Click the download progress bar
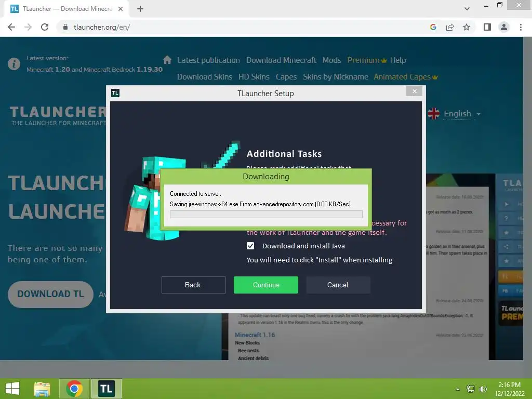 click(x=266, y=214)
